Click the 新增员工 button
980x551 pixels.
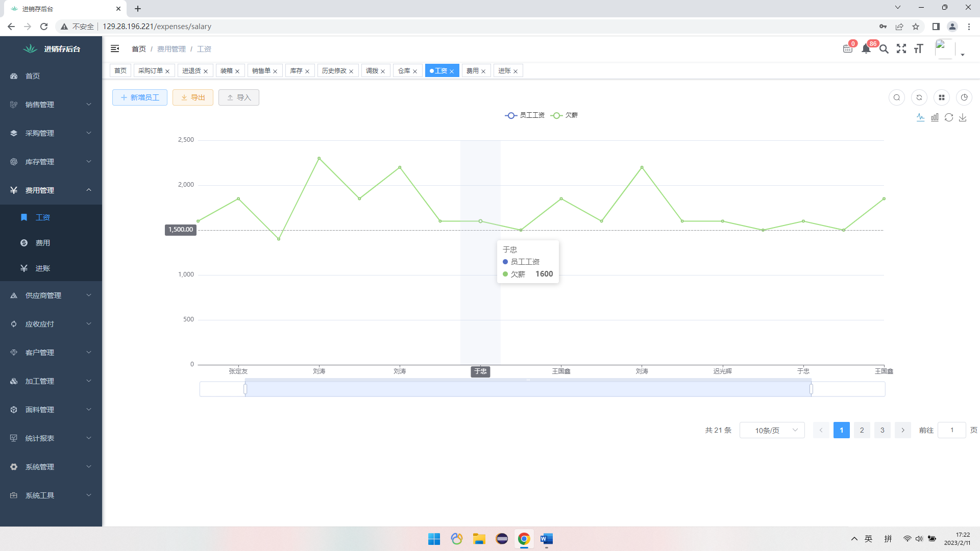point(140,97)
